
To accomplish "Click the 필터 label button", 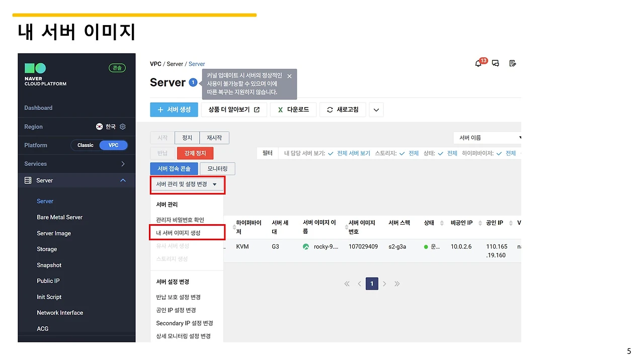I will (x=268, y=153).
